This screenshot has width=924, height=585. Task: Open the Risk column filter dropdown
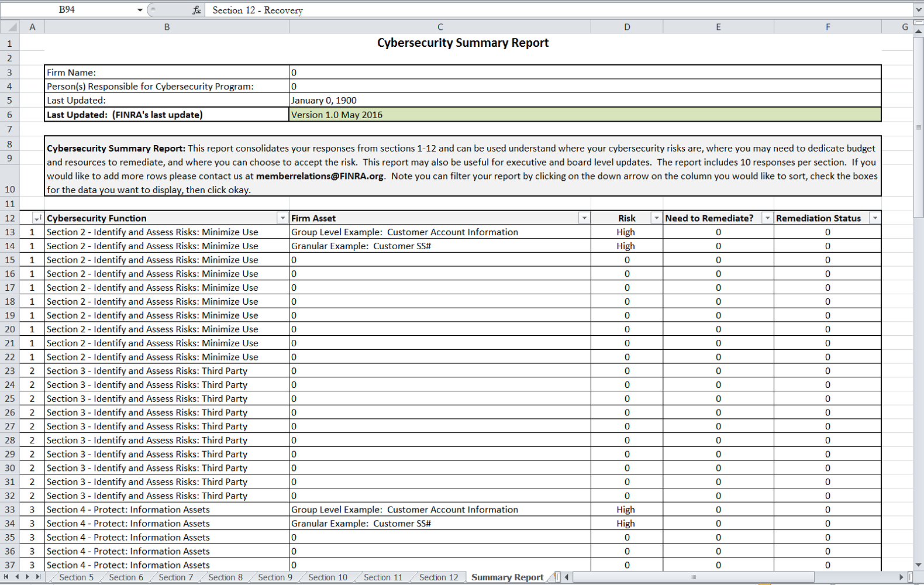[x=656, y=218]
